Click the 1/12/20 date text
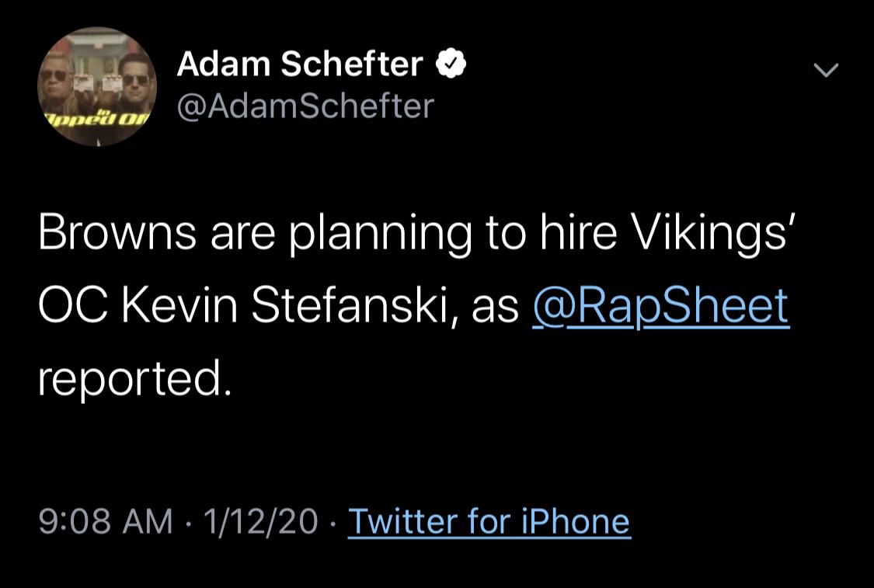Image resolution: width=874 pixels, height=588 pixels. point(260,521)
